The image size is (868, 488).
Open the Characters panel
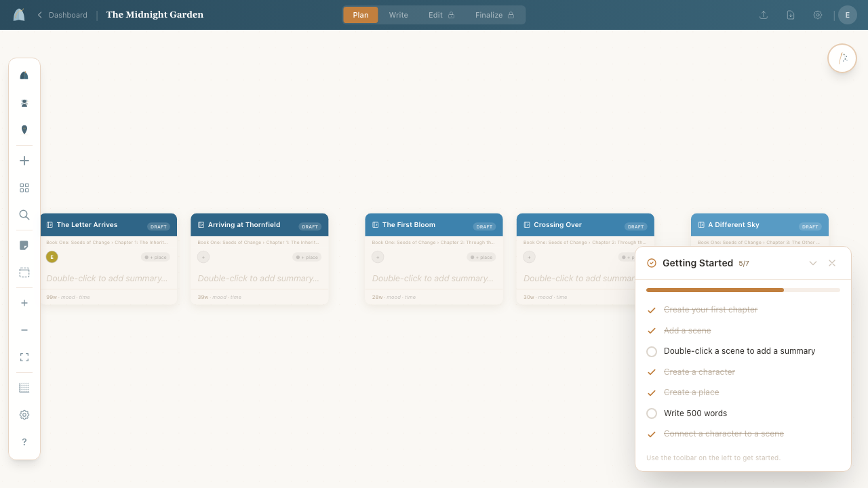24,103
